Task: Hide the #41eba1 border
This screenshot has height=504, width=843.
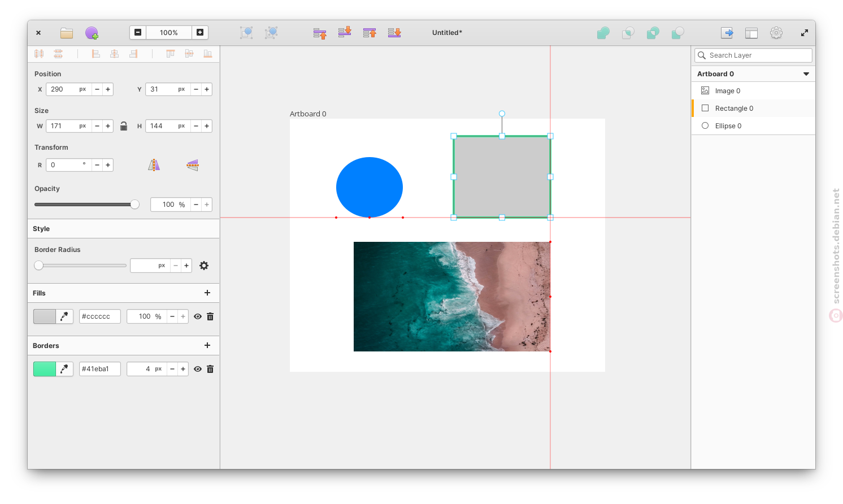Action: tap(198, 369)
